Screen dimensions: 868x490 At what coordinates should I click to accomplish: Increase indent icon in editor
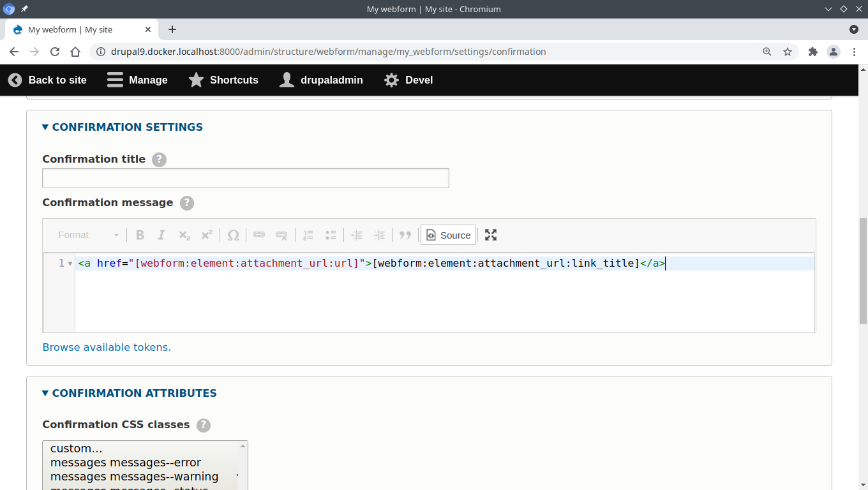379,235
